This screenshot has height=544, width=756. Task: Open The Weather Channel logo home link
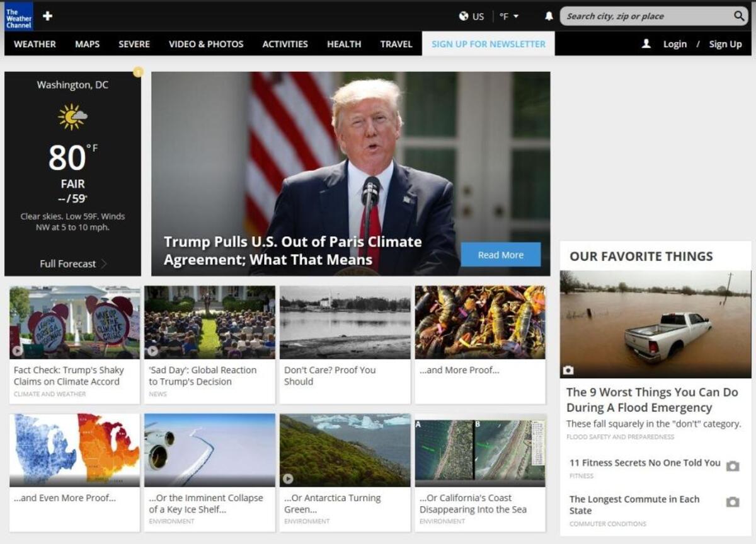pyautogui.click(x=18, y=16)
